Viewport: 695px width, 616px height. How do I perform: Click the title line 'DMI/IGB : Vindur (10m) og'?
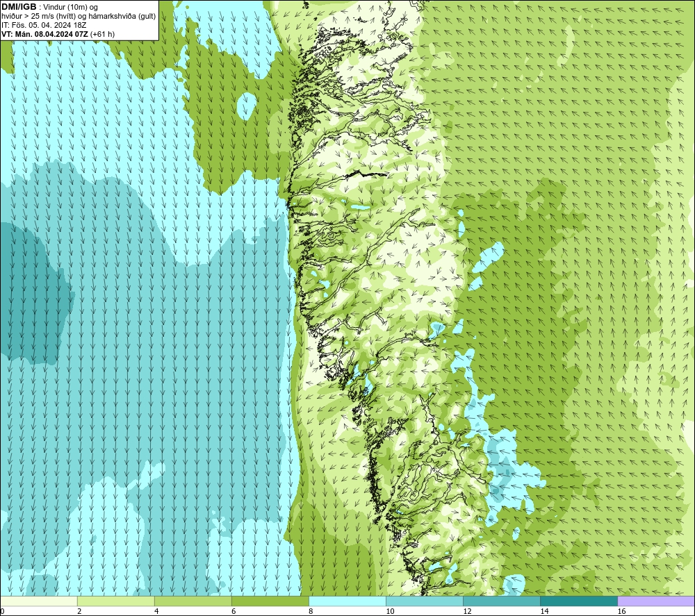(49, 7)
